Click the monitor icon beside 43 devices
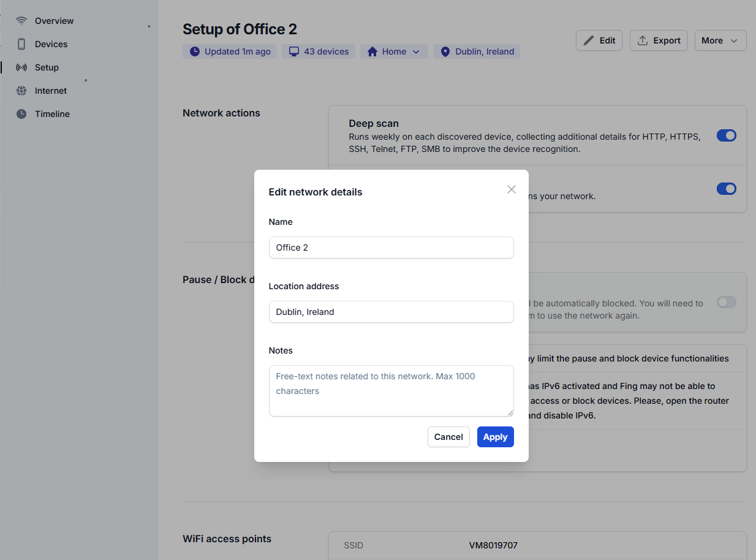This screenshot has height=560, width=756. coord(294,51)
